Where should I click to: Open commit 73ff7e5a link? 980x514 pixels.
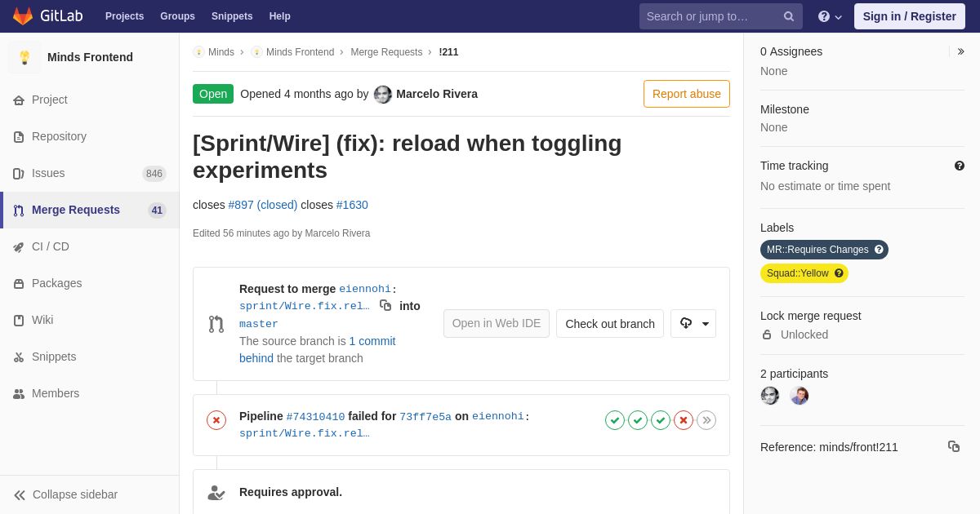[425, 417]
